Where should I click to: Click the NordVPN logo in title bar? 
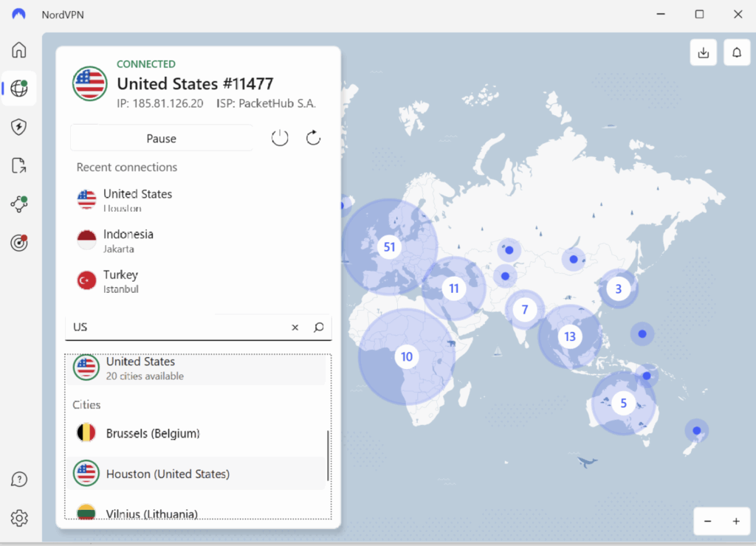pos(18,14)
